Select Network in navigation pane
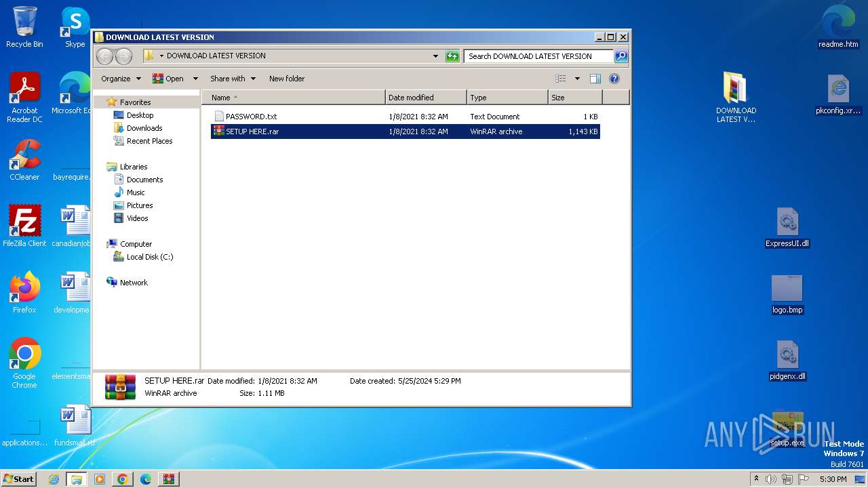868x488 pixels. (x=134, y=283)
